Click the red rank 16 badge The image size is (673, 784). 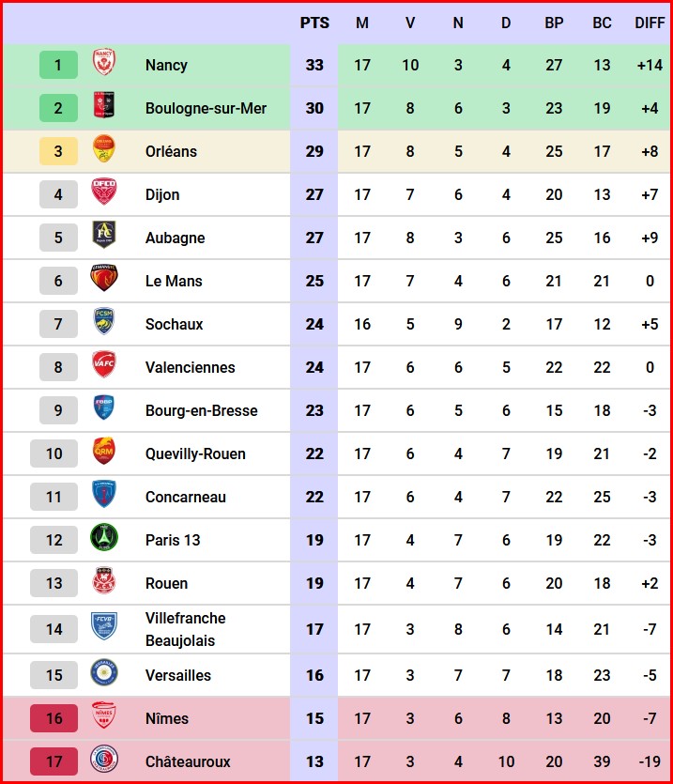(54, 718)
